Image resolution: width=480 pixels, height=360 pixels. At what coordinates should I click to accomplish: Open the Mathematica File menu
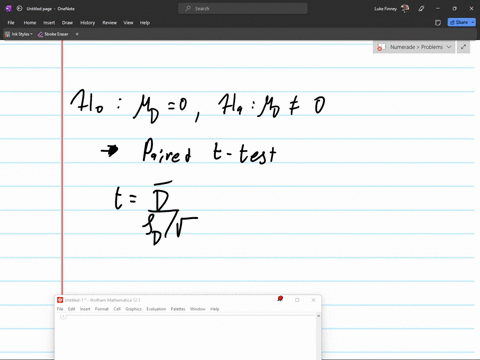pos(60,309)
